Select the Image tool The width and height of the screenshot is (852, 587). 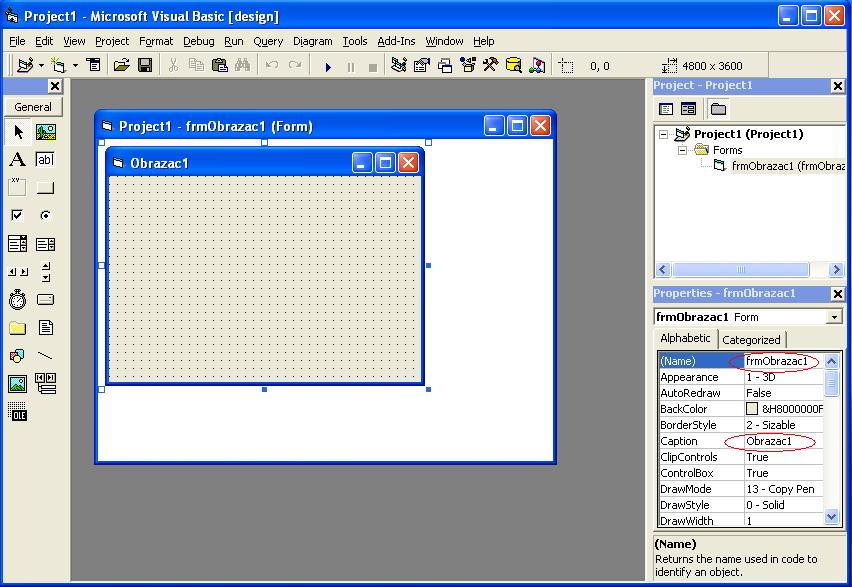pos(17,384)
